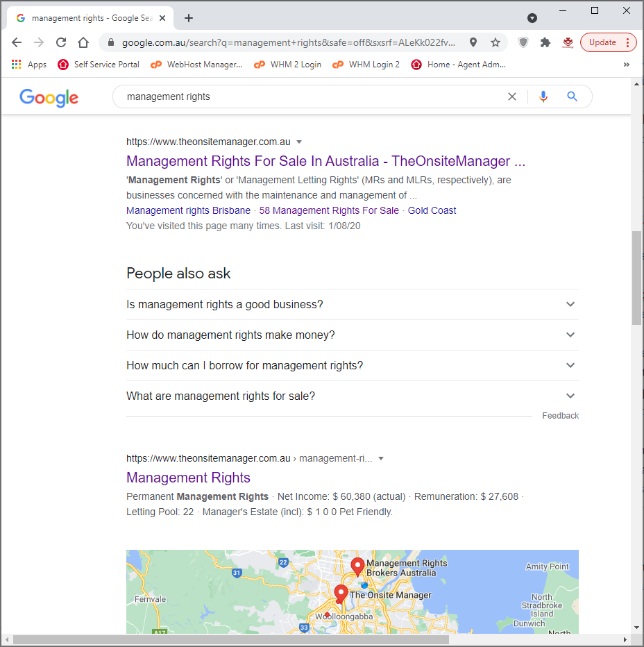Click the Feedback link

click(x=560, y=416)
